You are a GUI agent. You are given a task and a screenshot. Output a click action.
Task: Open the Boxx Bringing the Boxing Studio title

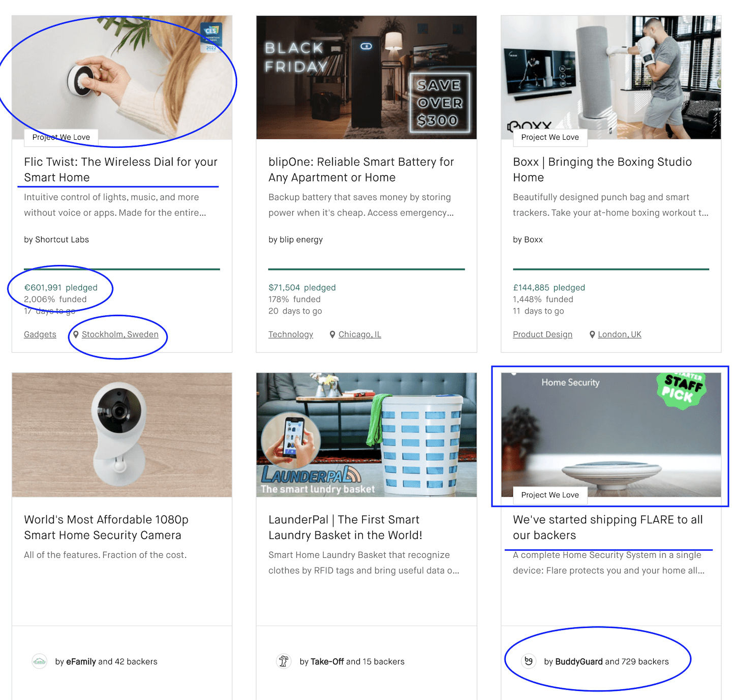point(602,170)
